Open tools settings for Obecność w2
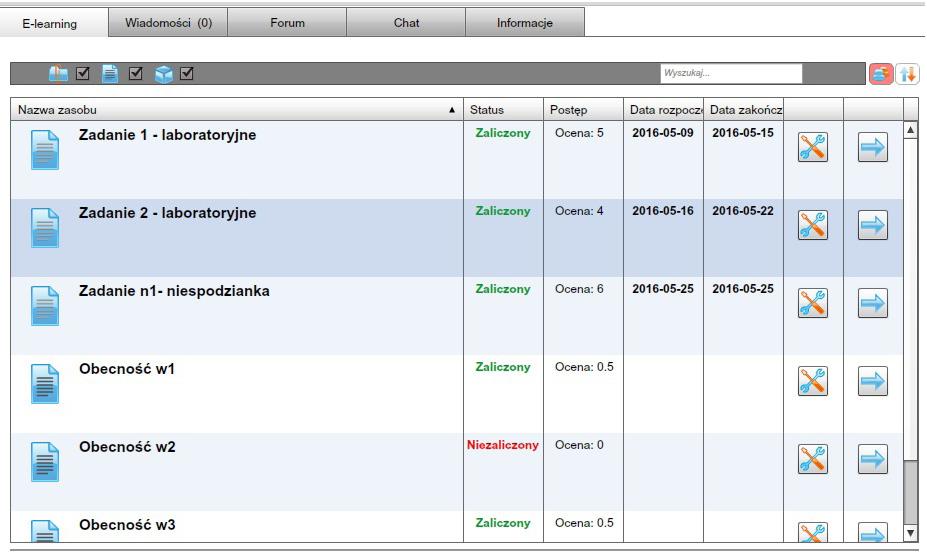The image size is (927, 553). pyautogui.click(x=812, y=460)
